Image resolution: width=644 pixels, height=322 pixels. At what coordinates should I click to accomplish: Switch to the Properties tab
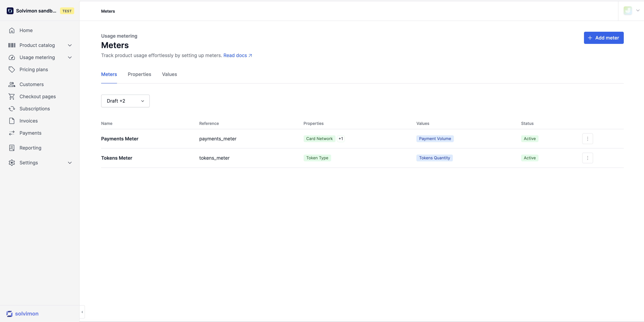[139, 74]
